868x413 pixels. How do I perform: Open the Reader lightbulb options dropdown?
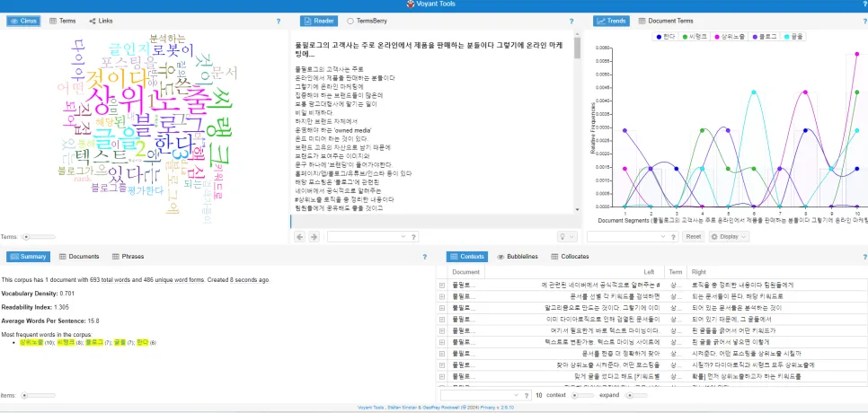[567, 237]
